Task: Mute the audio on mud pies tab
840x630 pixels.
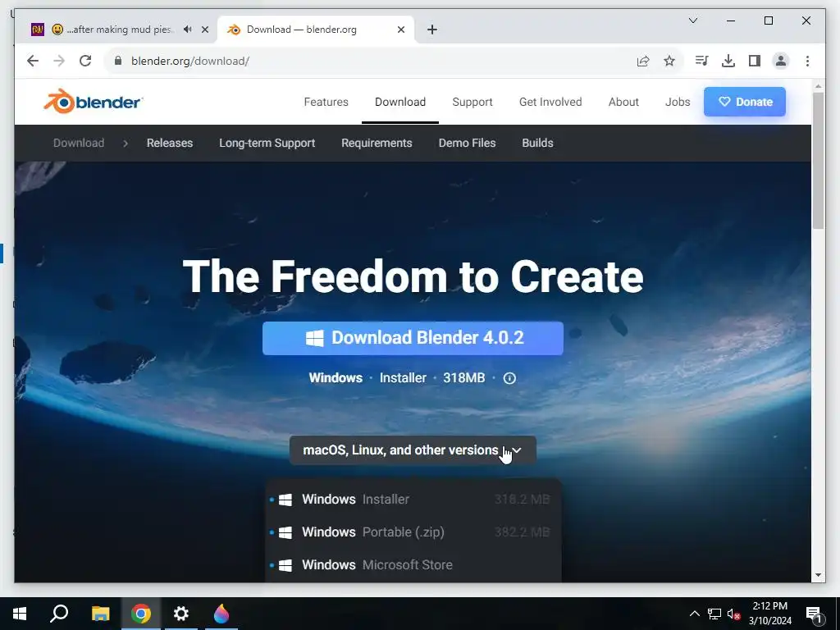Action: point(188,30)
